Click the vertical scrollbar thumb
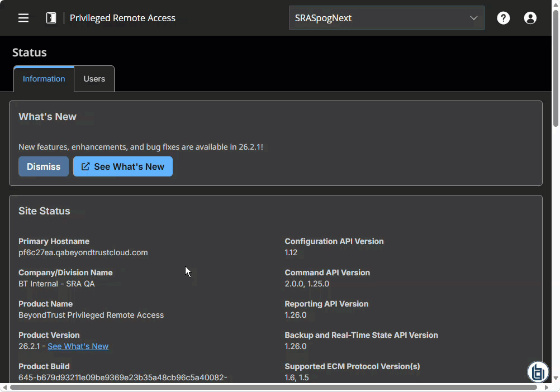This screenshot has height=392, width=560. click(556, 68)
